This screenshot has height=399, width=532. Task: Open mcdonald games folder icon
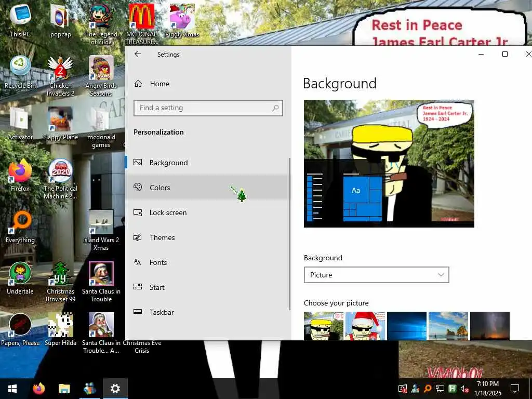(x=101, y=128)
